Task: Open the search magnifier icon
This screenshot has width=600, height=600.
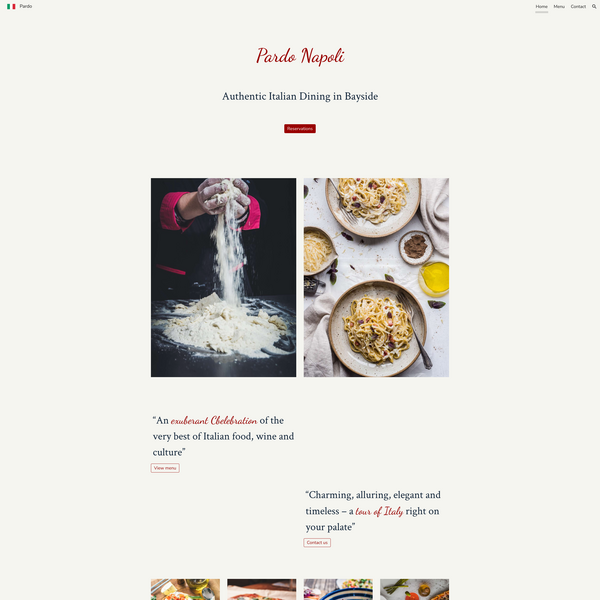Action: pos(594,7)
